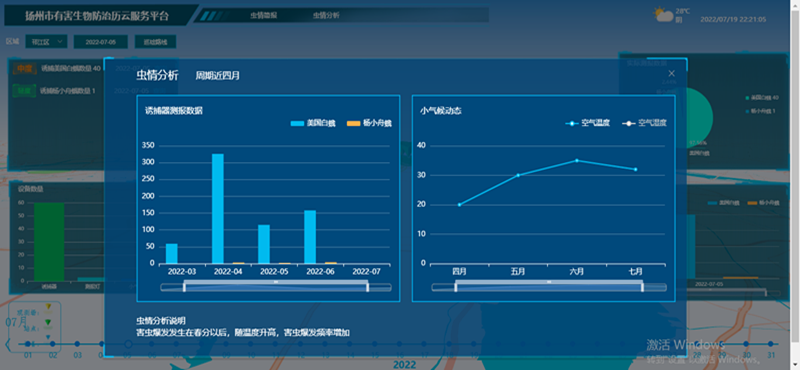
Task: Click left handle of climate chart zoom slider
Action: pos(456,287)
